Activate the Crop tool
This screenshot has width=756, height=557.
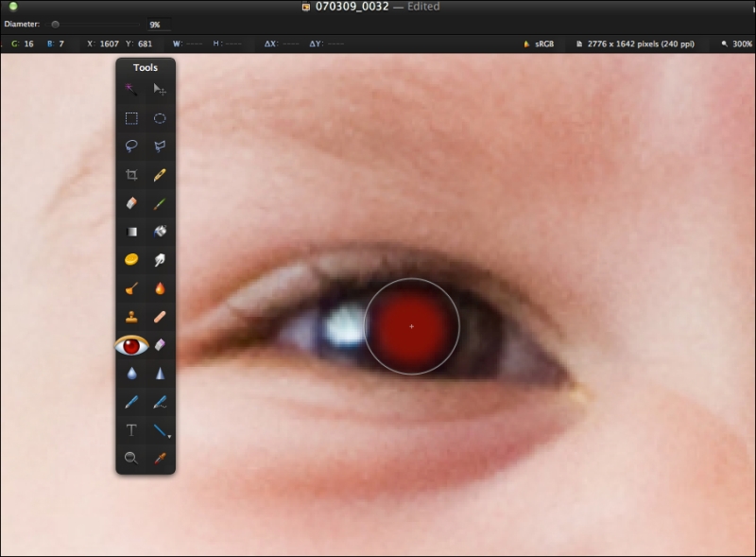point(131,175)
